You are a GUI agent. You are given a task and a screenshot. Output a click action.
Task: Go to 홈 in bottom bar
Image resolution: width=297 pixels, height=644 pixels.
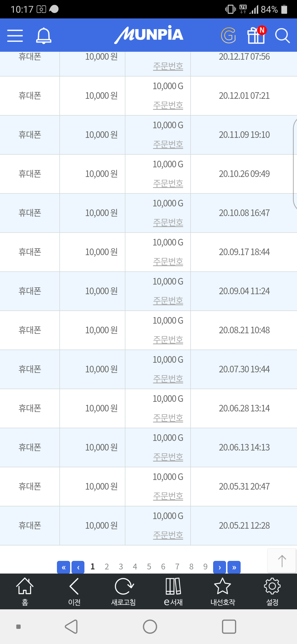click(25, 591)
